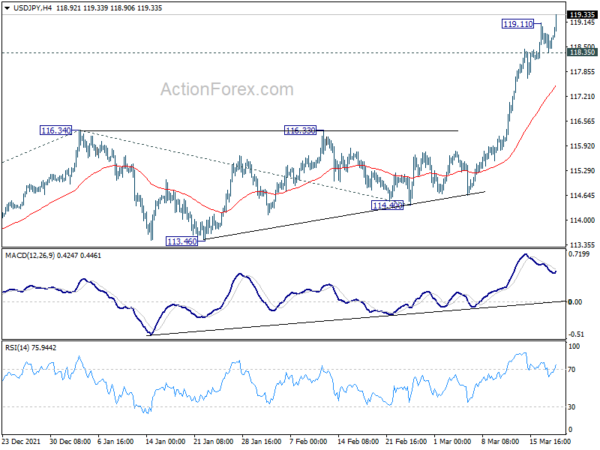The height and width of the screenshot is (450, 600).
Task: Click the 23 Dec 2021 date marker
Action: [21, 442]
